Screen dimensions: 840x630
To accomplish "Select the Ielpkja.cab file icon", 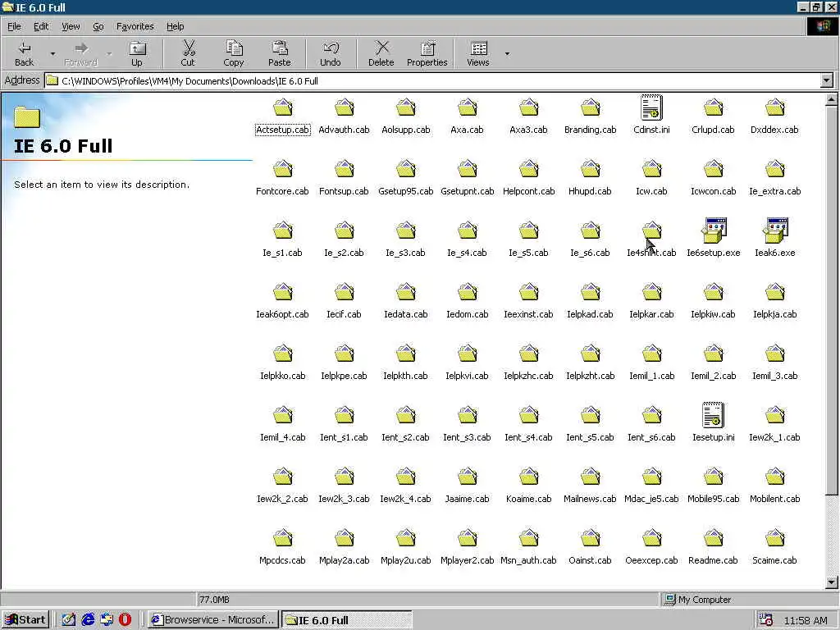I will tap(774, 292).
